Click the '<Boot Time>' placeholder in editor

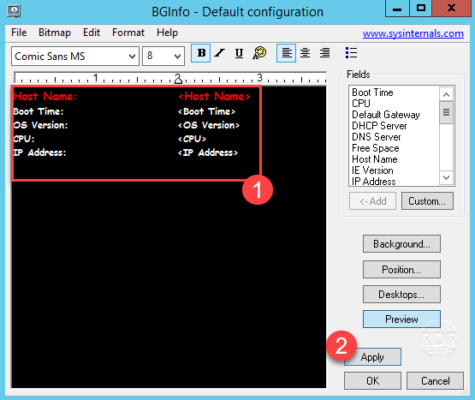207,111
